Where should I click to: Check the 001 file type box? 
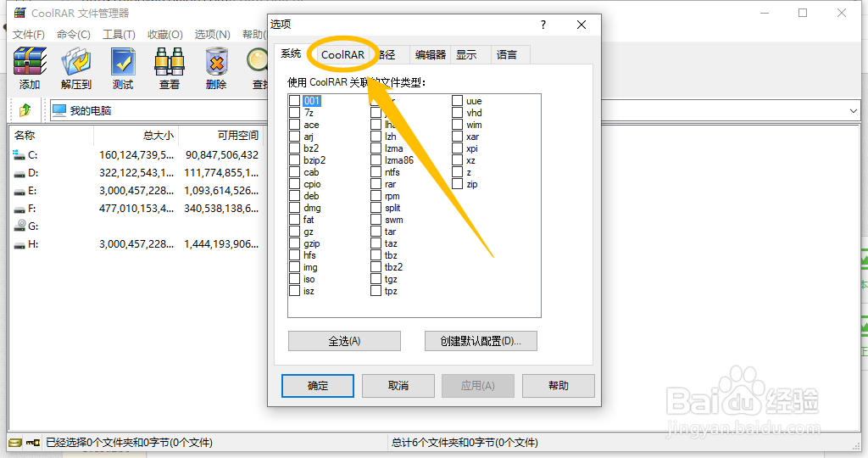pos(294,101)
